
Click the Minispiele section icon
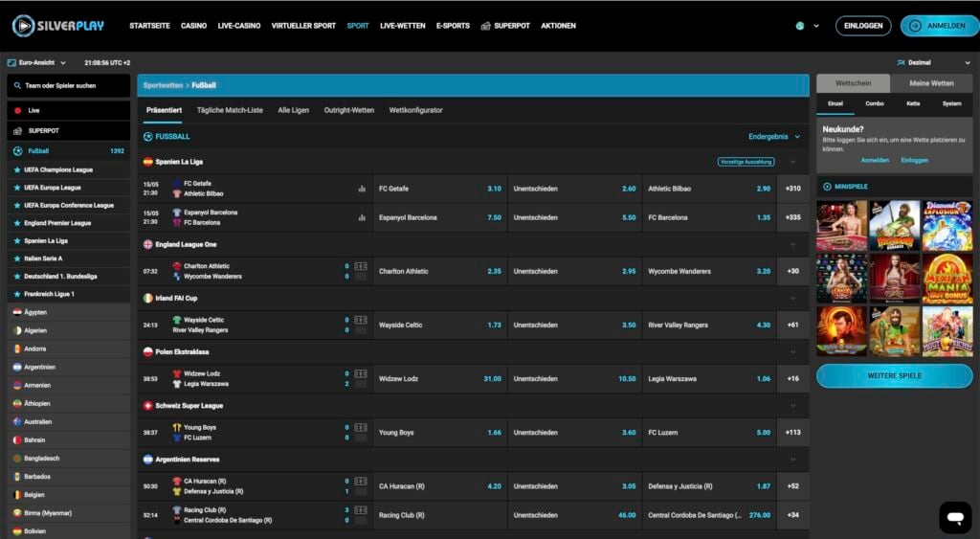[x=827, y=187]
